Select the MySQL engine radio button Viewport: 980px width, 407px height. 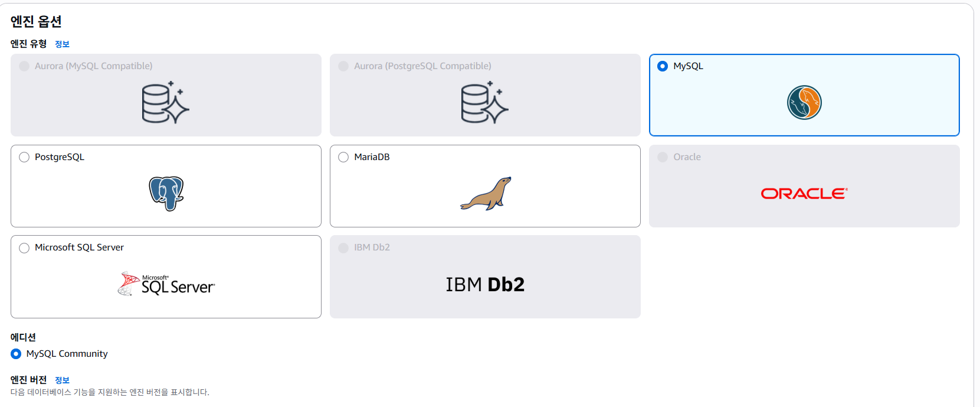(663, 66)
